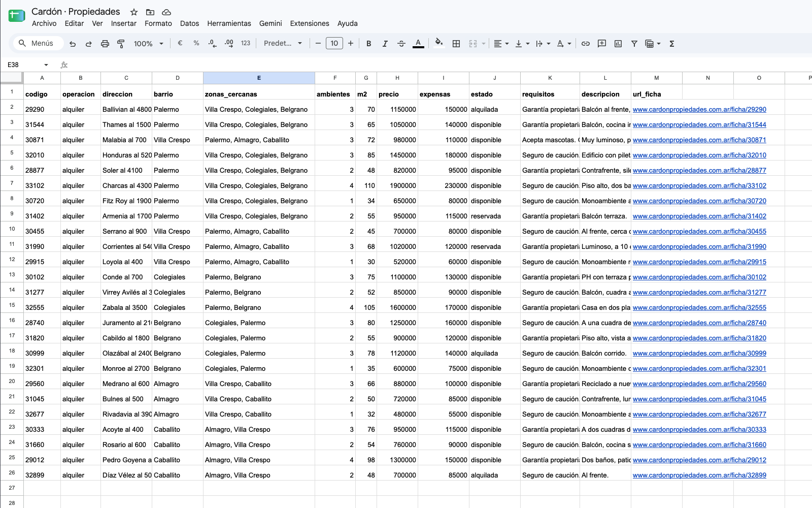Click the redo arrow icon
Viewport: 812px width, 508px height.
pos(89,44)
